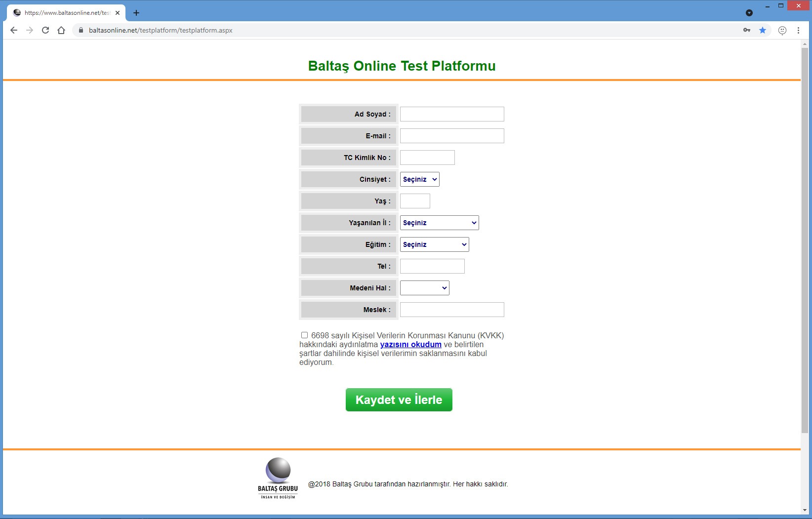
Task: Go to the browser home page icon
Action: 61,30
